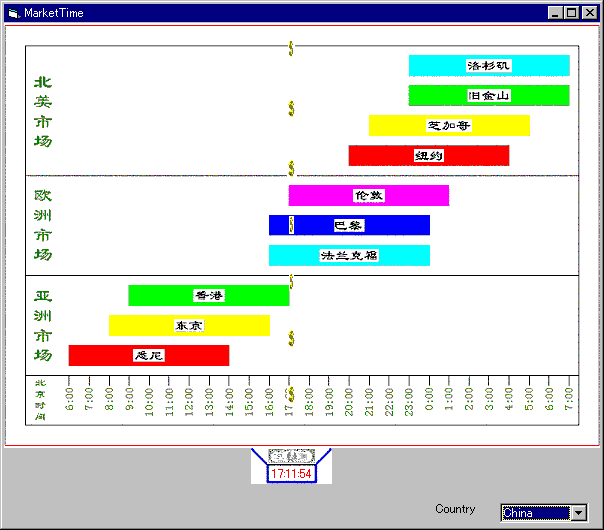Click the 亚洲市场 region label
Screen dimensions: 604x530
coord(43,325)
